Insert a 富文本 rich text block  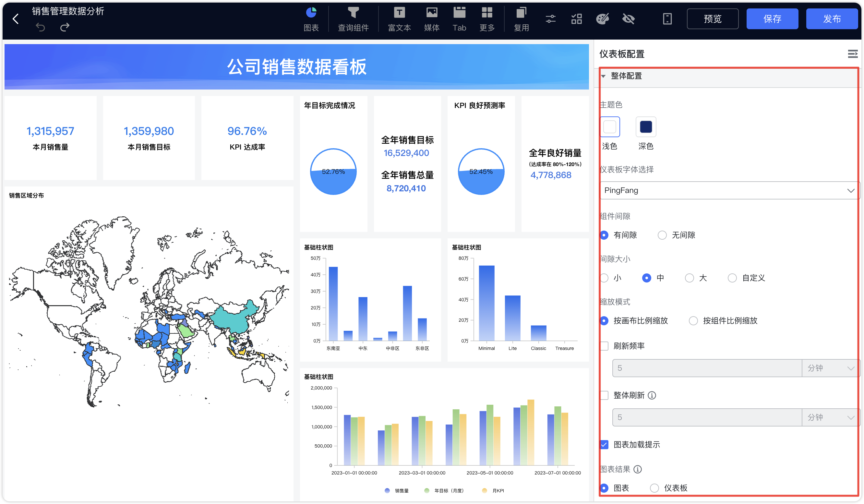pyautogui.click(x=399, y=19)
